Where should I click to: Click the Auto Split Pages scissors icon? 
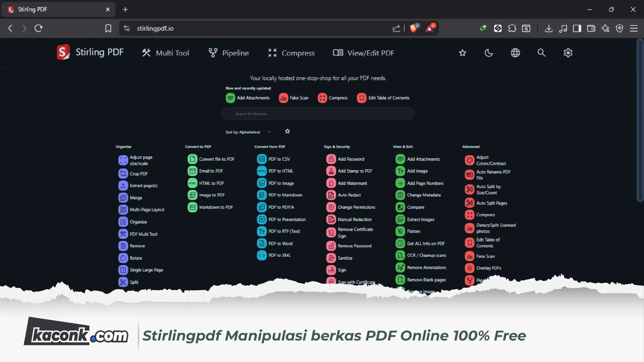[x=469, y=203]
